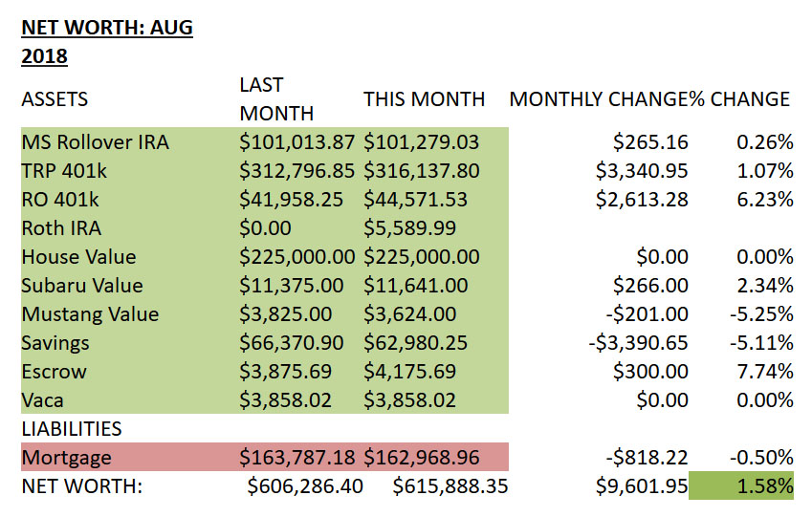Select the Escrow monthly change $300.00
Viewport: 812px width, 517px height.
point(650,372)
